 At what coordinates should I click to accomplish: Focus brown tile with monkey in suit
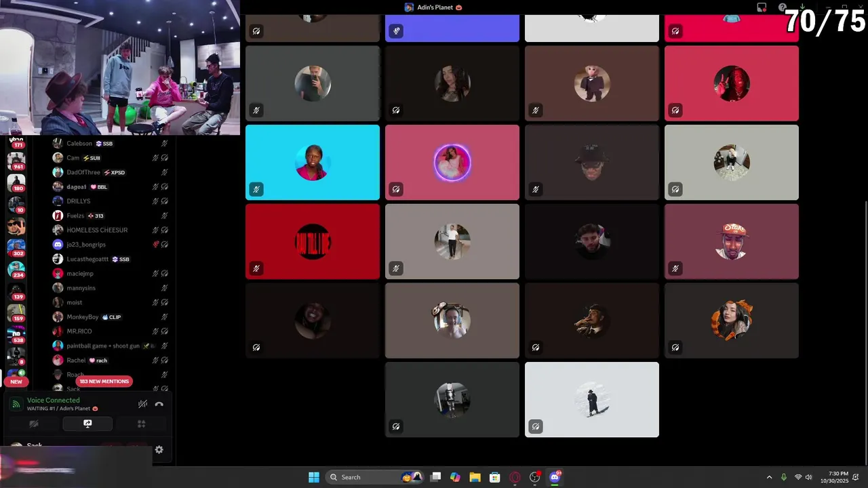point(592,83)
